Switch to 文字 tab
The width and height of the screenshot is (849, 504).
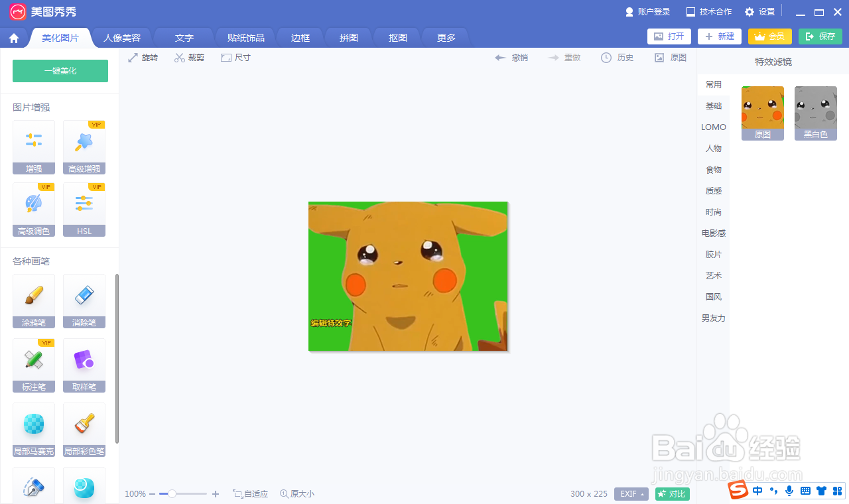pos(184,38)
